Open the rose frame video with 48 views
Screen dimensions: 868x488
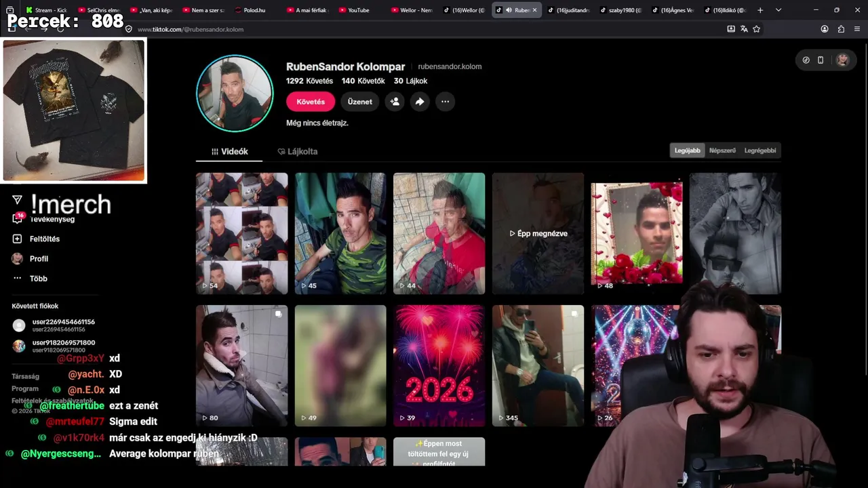coord(637,233)
